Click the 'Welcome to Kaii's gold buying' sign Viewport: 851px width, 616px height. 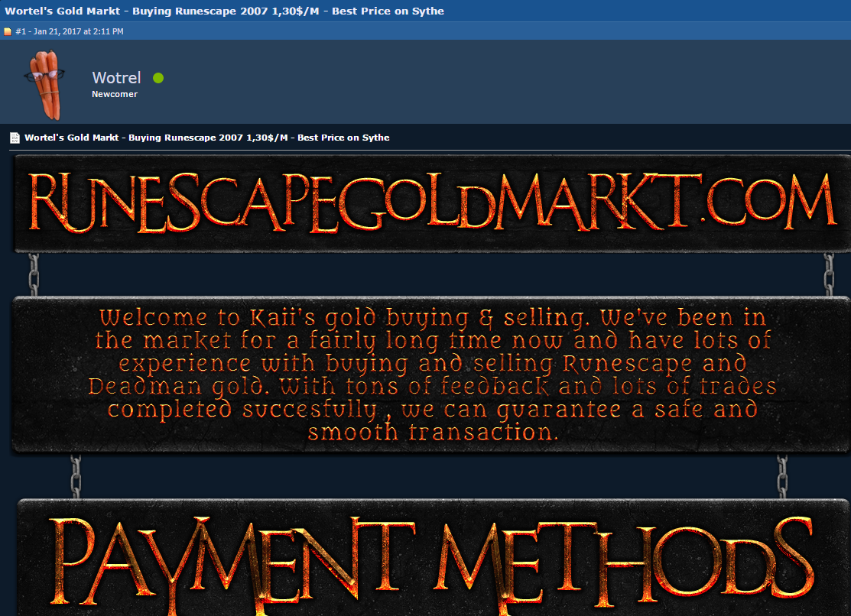tap(431, 374)
